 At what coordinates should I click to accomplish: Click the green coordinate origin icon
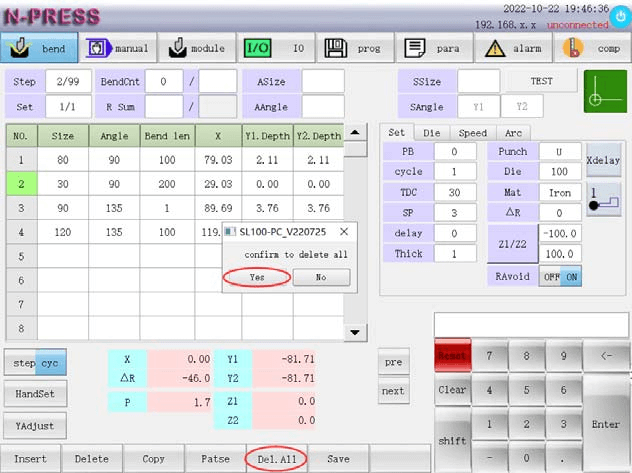point(604,92)
